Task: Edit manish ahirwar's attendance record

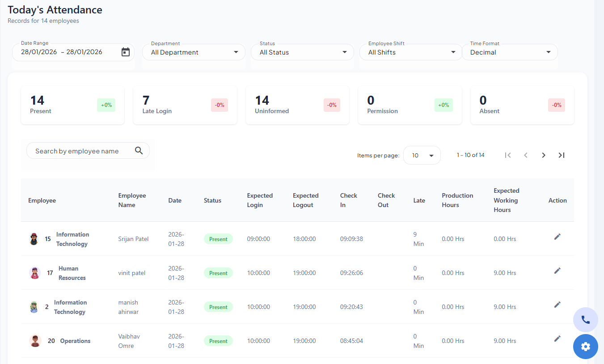Action: pos(557,305)
